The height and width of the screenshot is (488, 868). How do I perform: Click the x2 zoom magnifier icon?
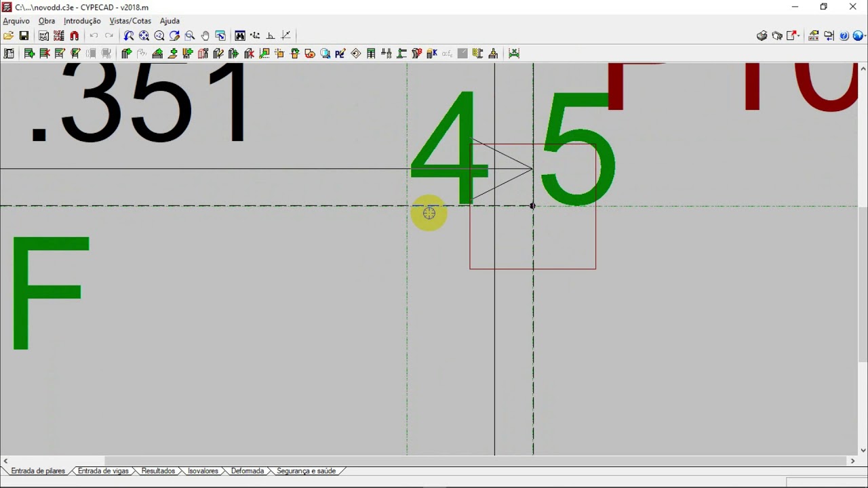[159, 36]
